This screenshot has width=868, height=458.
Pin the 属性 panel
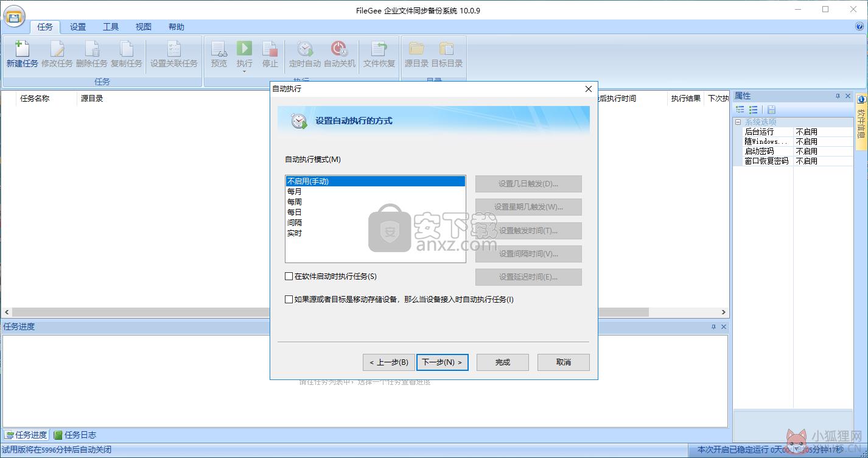point(838,96)
